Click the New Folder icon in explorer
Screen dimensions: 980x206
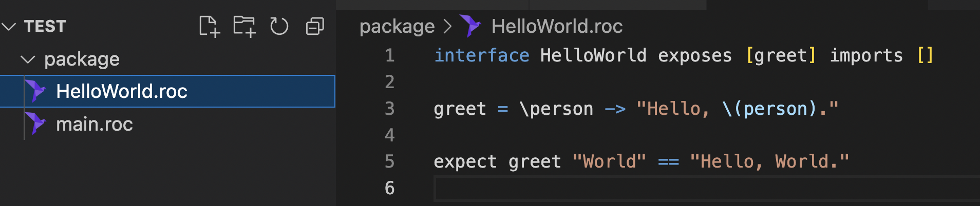[244, 26]
